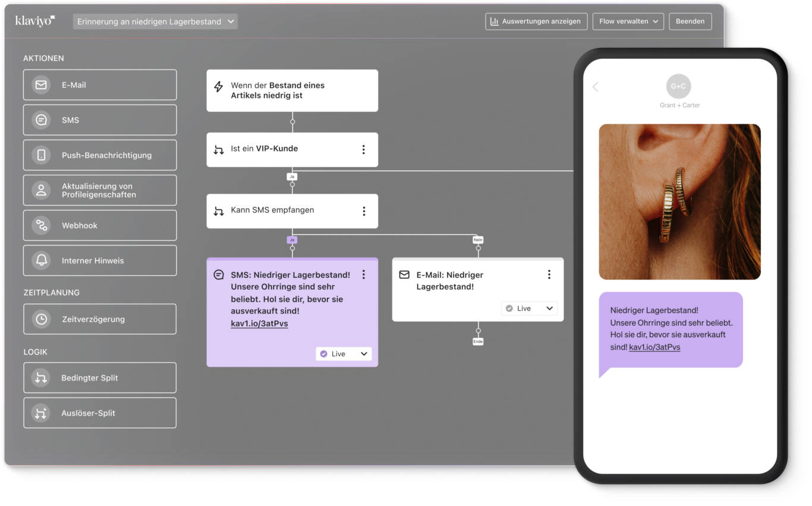
Task: Open the kav1.io/3atPvs link in SMS card
Action: pyautogui.click(x=259, y=323)
